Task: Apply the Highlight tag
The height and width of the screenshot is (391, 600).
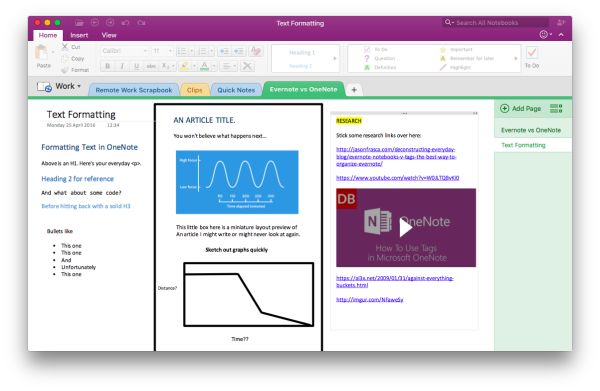Action: [443, 67]
